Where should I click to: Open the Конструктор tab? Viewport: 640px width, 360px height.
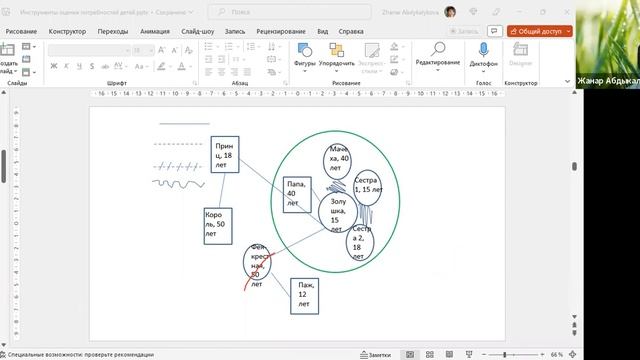[x=67, y=31]
